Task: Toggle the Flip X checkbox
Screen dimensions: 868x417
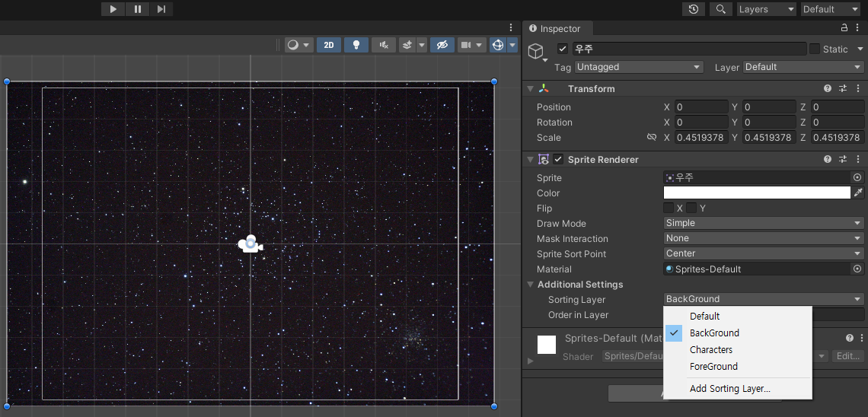Action: [669, 208]
